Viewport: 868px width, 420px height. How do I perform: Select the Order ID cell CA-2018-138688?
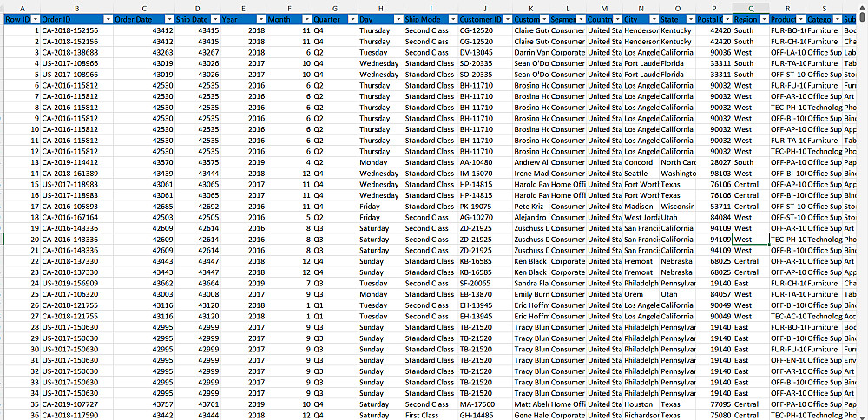click(x=76, y=52)
